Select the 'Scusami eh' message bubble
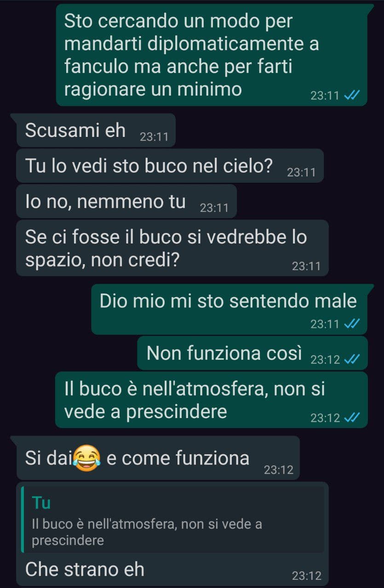 [x=96, y=130]
